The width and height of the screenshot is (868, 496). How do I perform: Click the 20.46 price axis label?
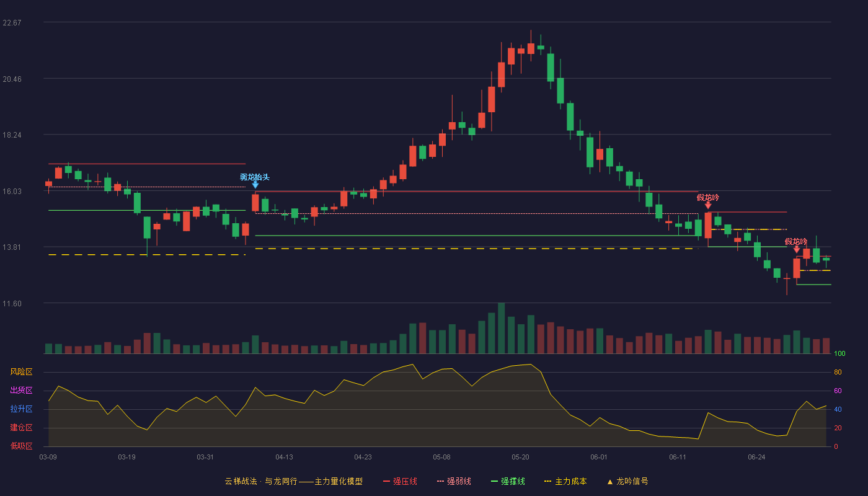[x=12, y=79]
